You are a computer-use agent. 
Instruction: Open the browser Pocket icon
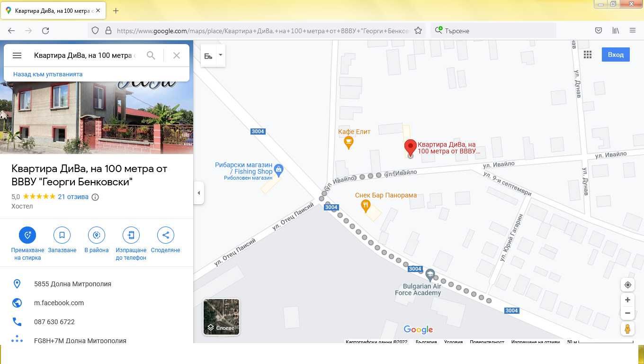pos(599,30)
